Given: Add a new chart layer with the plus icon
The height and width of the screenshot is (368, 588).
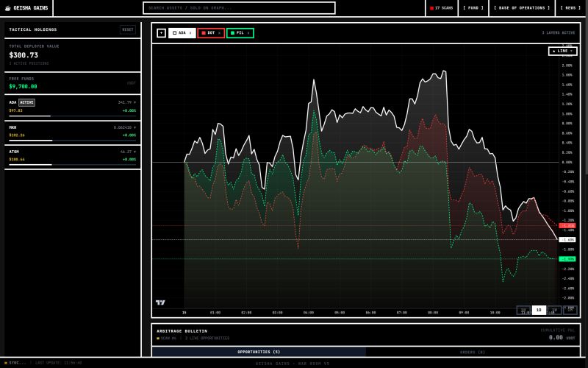Looking at the screenshot, I should click(161, 33).
